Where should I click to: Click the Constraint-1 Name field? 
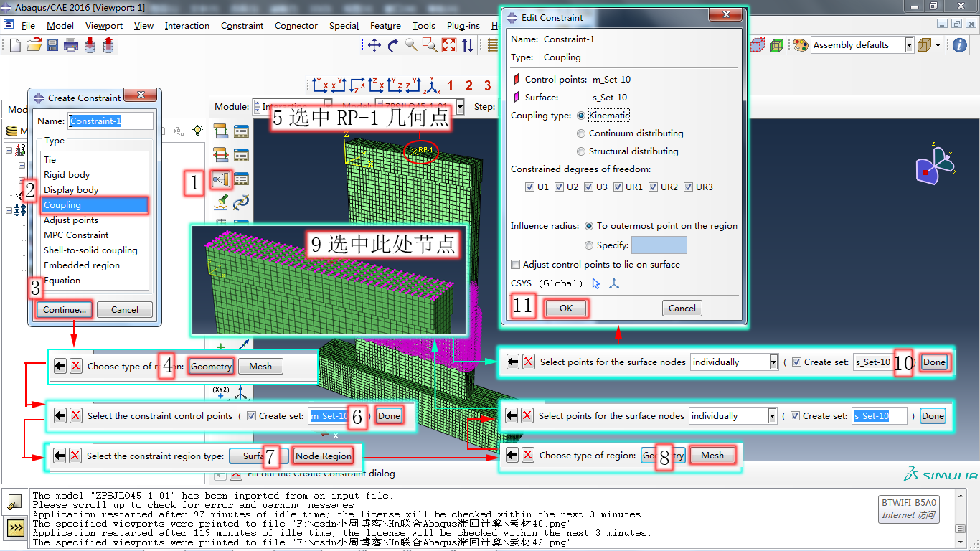(x=110, y=121)
